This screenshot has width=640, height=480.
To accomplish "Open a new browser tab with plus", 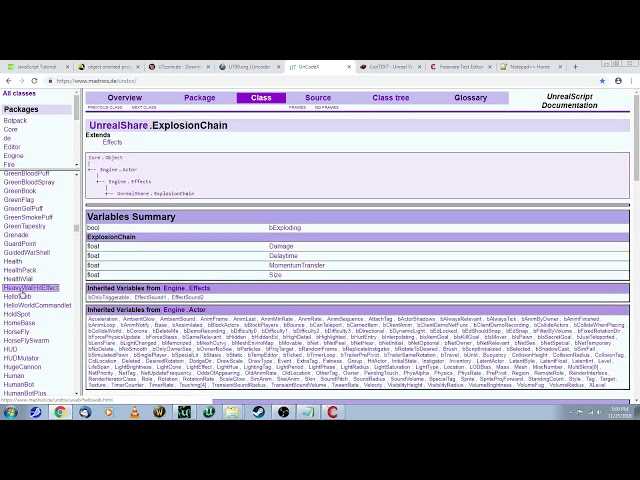I will click(x=576, y=67).
